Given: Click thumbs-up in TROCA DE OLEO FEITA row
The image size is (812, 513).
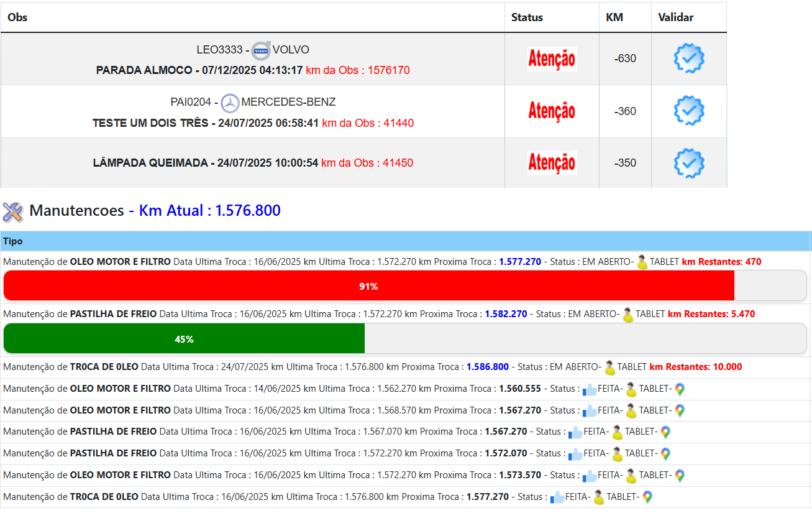Looking at the screenshot, I should click(557, 497).
